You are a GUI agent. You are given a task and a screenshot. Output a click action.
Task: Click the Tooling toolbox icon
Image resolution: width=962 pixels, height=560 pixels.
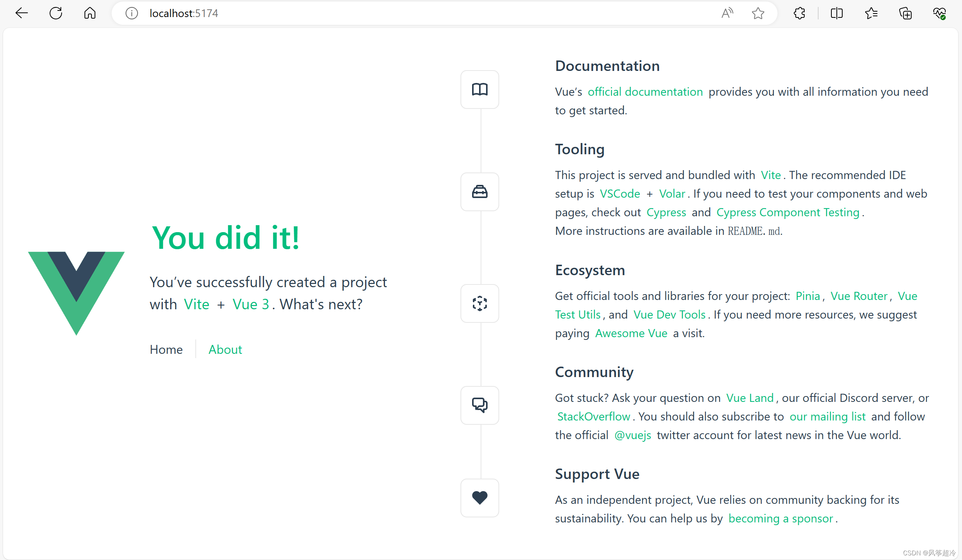(x=480, y=192)
